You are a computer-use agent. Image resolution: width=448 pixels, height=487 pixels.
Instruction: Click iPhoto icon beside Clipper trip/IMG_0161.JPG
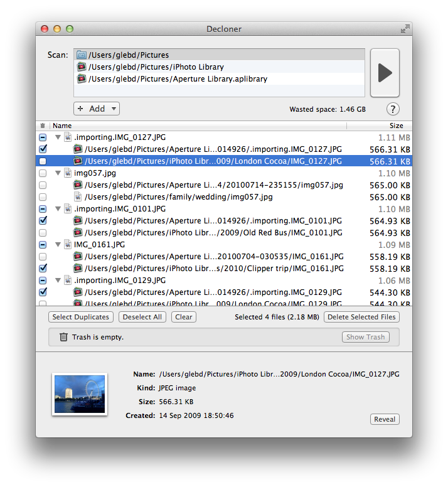pyautogui.click(x=78, y=268)
